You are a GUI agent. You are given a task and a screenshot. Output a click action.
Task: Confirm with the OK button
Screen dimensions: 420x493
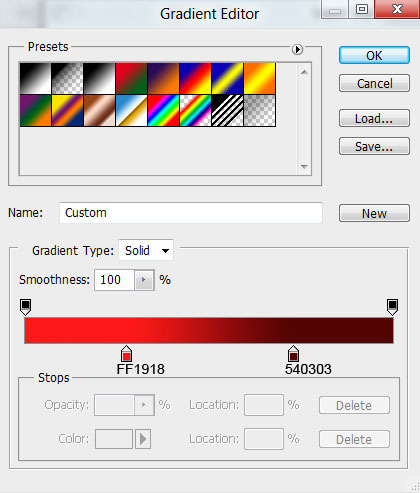coord(374,55)
